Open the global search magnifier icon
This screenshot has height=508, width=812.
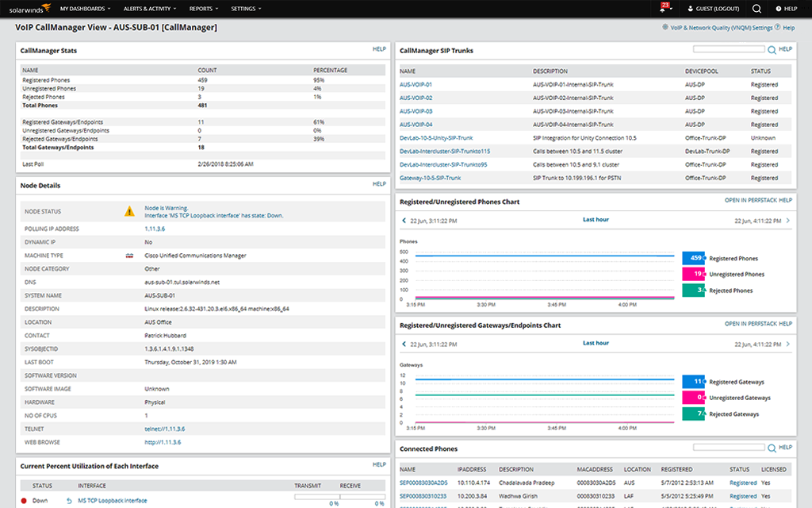(756, 8)
